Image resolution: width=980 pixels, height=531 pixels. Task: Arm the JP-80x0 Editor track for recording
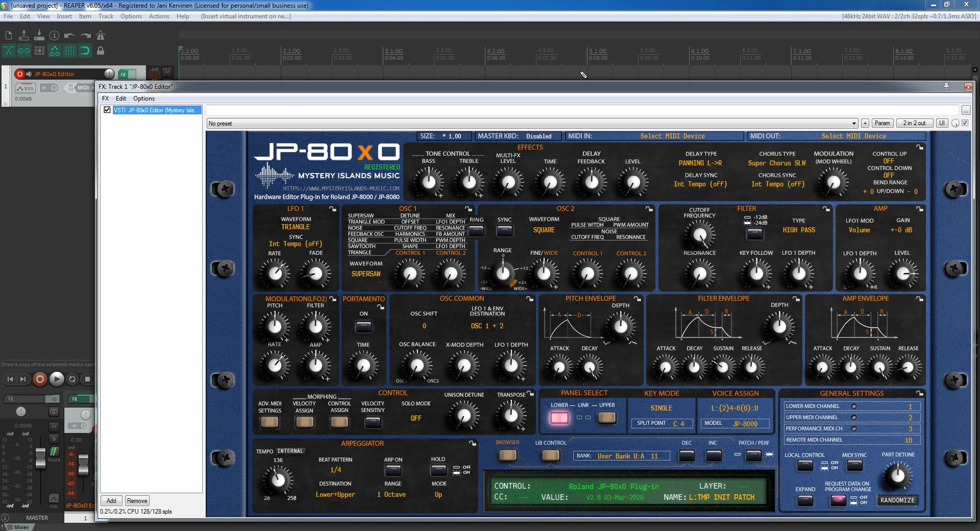pyautogui.click(x=20, y=74)
